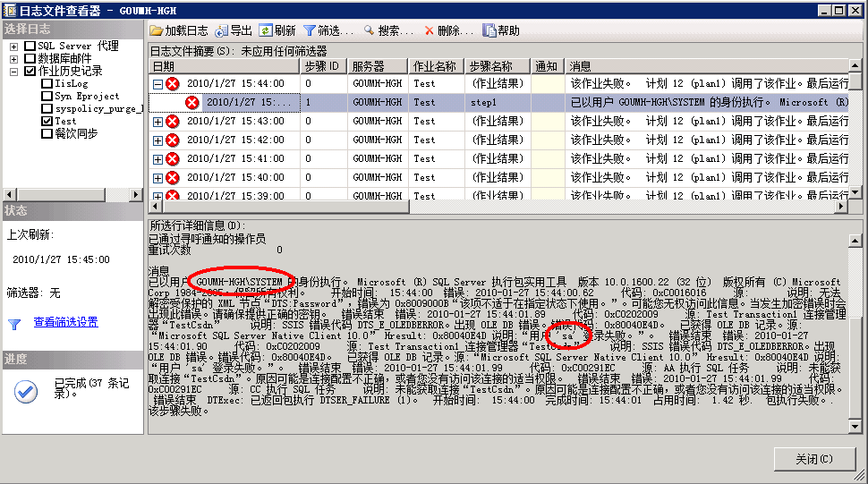Toggle the SQL Server 代理 checkbox

30,46
